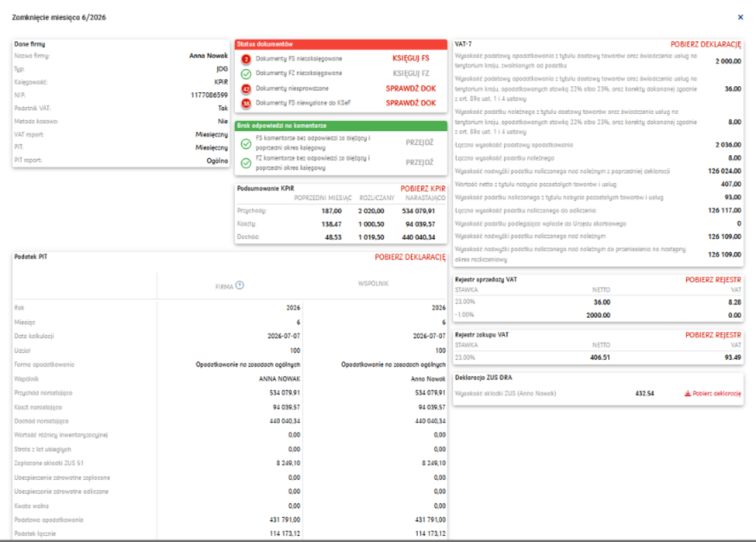Click Podstawa opodatkowania 431 791,00 in FIRMA column
Viewport: 756px width, 542px height.
pos(285,520)
